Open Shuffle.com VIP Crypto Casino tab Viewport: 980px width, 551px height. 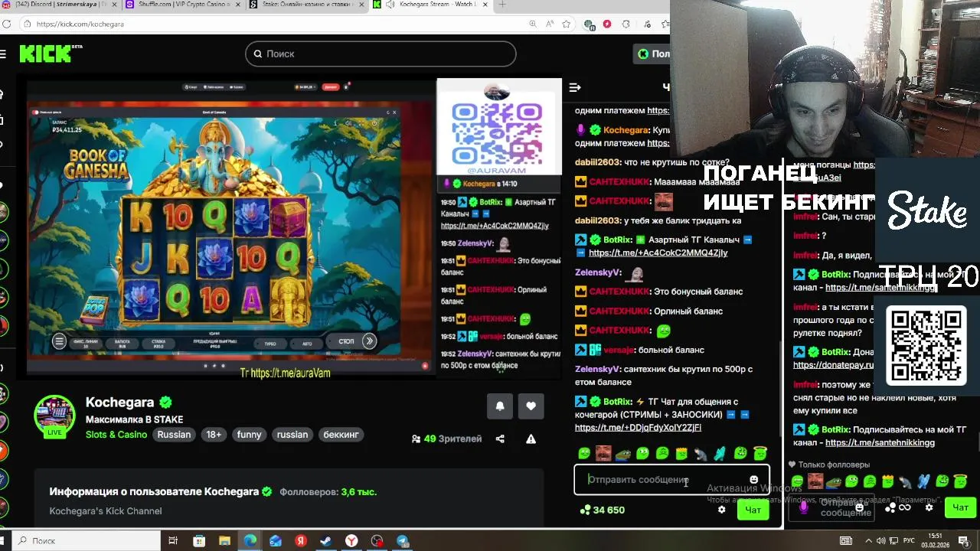[184, 5]
